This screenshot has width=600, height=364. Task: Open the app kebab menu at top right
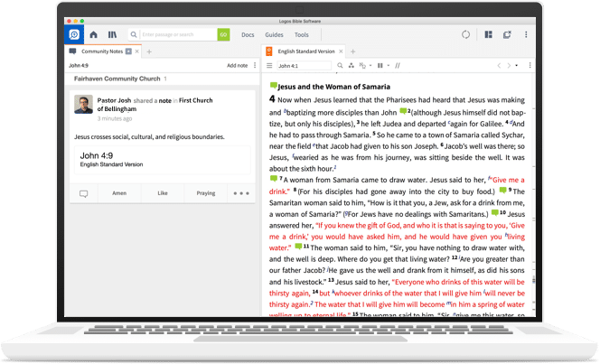(526, 34)
